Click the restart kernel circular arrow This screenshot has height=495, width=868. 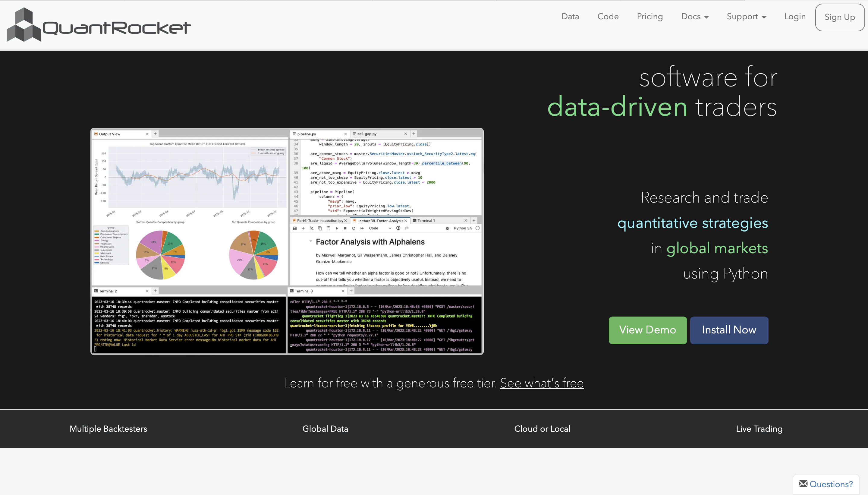coord(354,228)
